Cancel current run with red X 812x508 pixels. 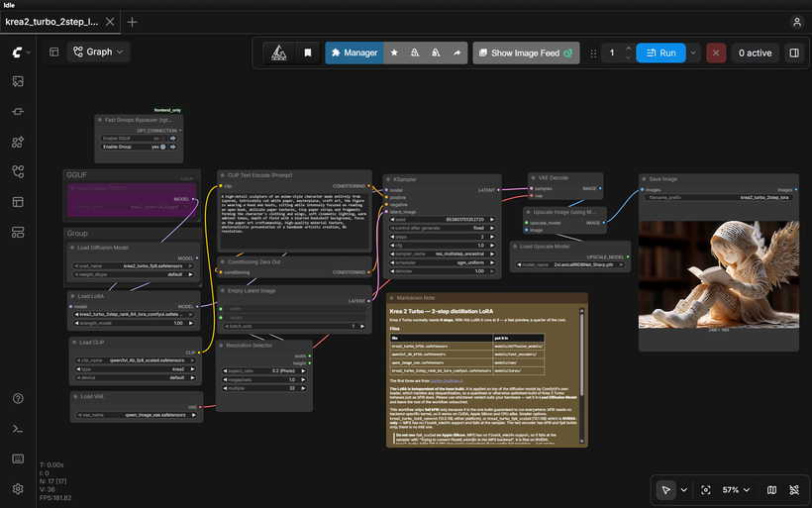716,52
